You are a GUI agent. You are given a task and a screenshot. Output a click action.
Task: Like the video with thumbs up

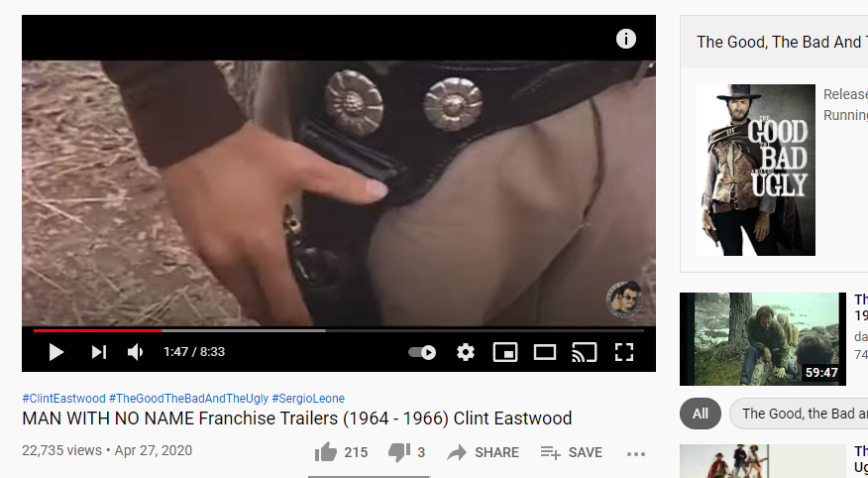click(341, 452)
